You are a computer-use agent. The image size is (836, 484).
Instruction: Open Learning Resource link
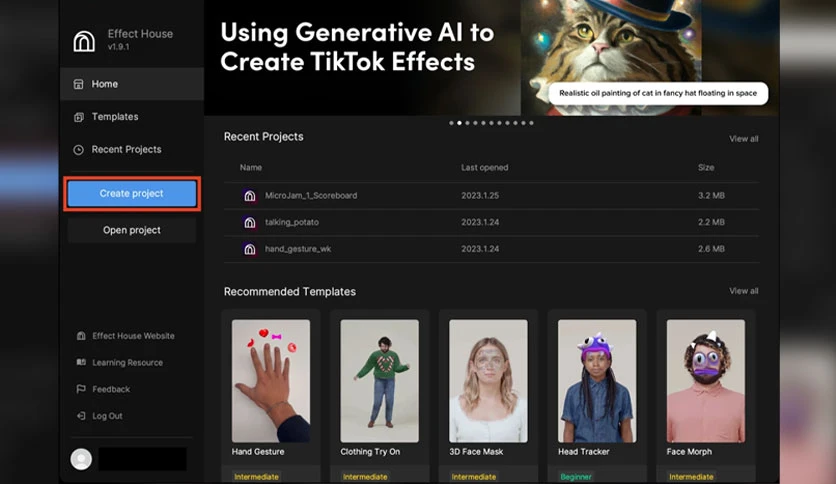(127, 362)
